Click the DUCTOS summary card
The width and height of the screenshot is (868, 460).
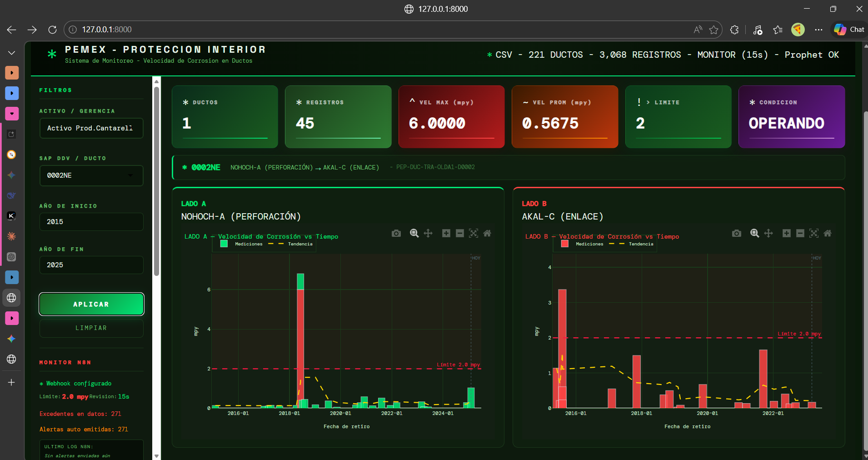click(225, 117)
